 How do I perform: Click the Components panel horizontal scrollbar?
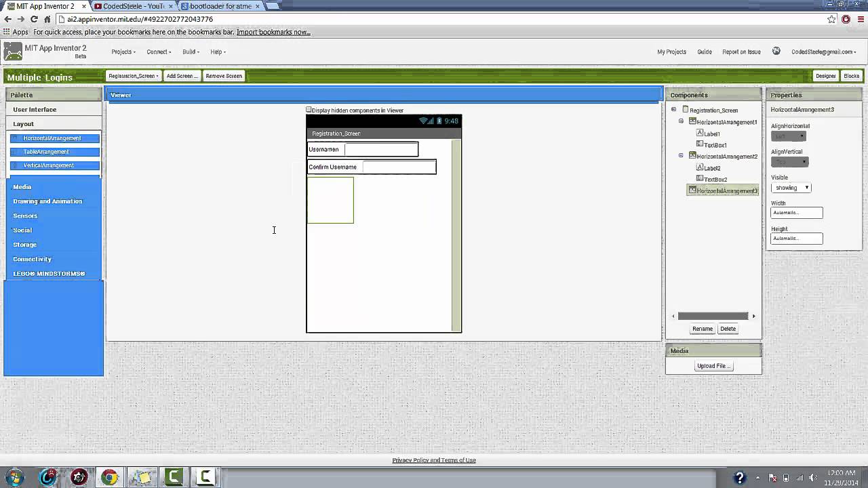pyautogui.click(x=713, y=316)
